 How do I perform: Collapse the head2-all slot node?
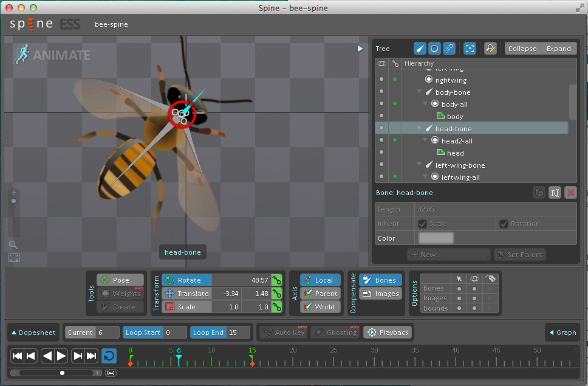(425, 141)
